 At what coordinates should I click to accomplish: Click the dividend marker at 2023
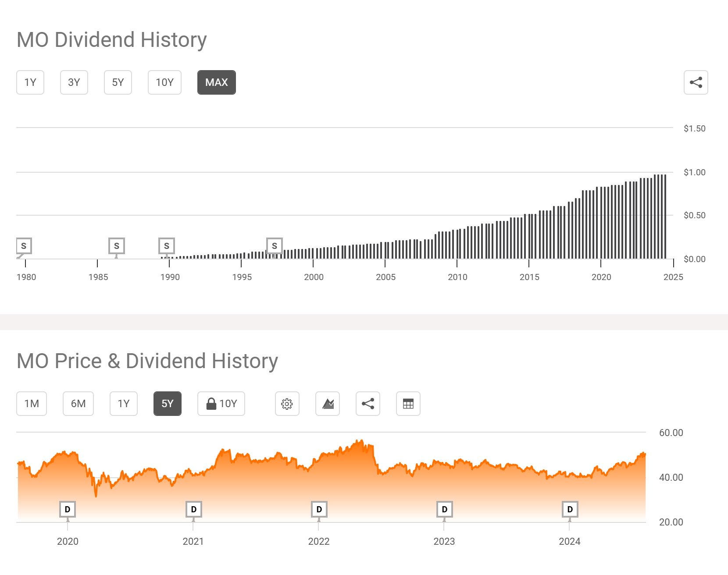(445, 509)
